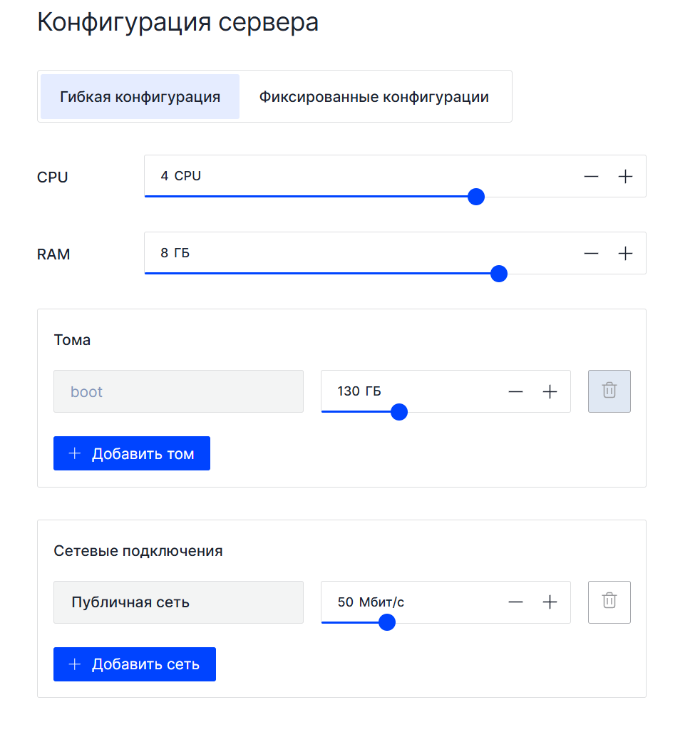
Task: Reduce RAM with the minus icon
Action: point(591,254)
